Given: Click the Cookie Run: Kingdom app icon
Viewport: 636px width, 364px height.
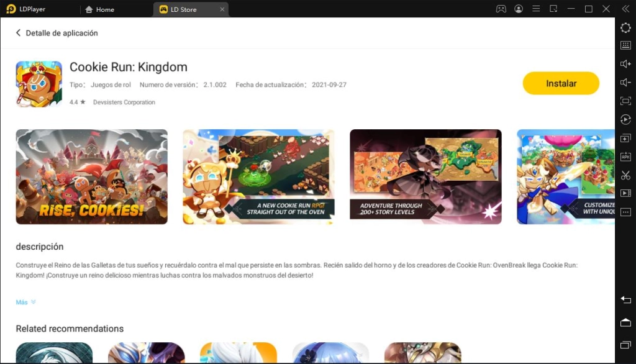Looking at the screenshot, I should click(x=39, y=84).
